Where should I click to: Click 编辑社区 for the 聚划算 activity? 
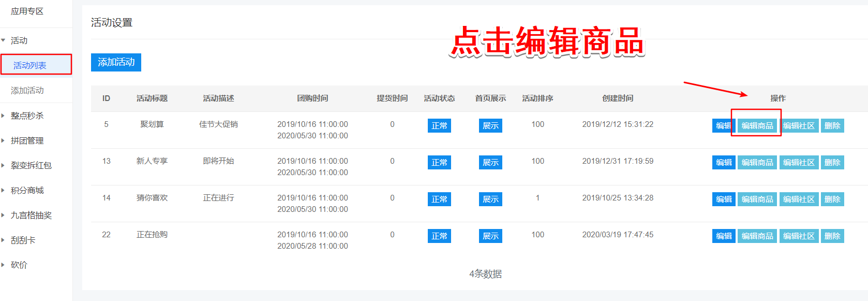(x=799, y=126)
